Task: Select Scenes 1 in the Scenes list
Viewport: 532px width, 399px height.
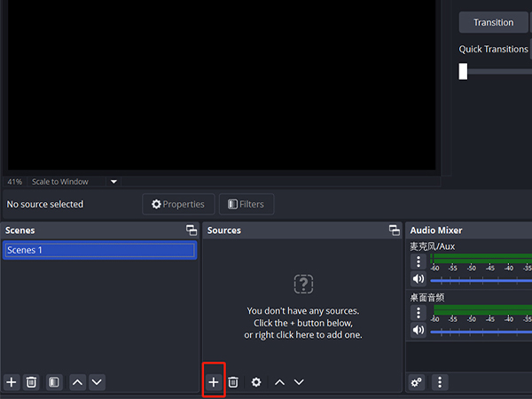Action: (99, 250)
